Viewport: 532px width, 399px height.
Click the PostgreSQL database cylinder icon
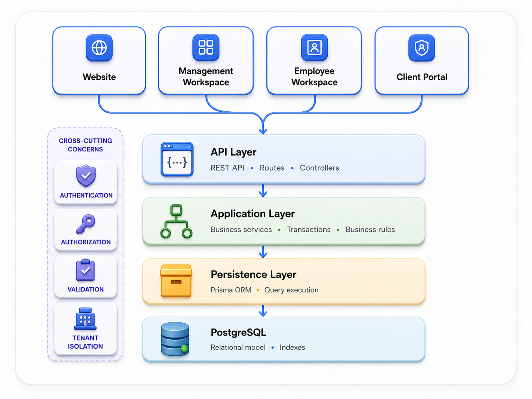(x=175, y=339)
